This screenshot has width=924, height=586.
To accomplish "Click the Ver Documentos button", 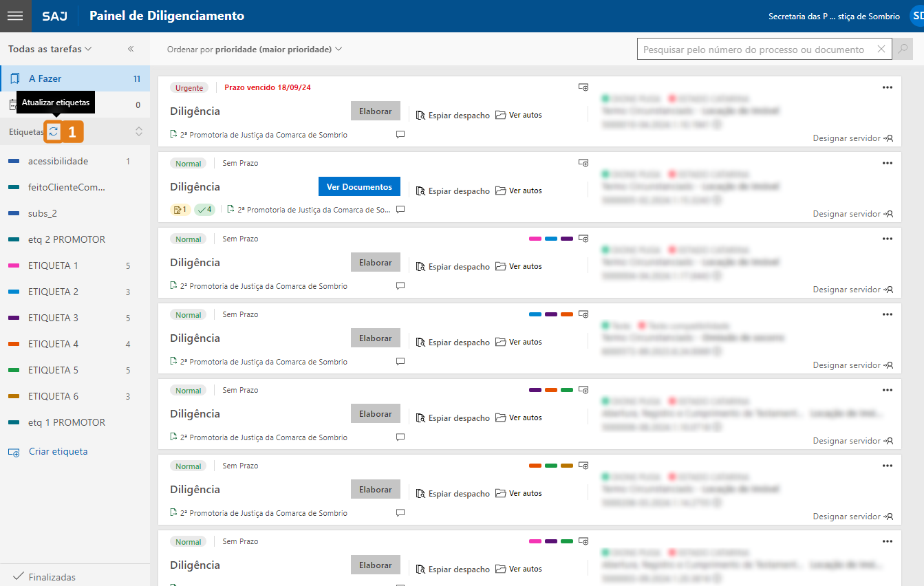I will [359, 186].
